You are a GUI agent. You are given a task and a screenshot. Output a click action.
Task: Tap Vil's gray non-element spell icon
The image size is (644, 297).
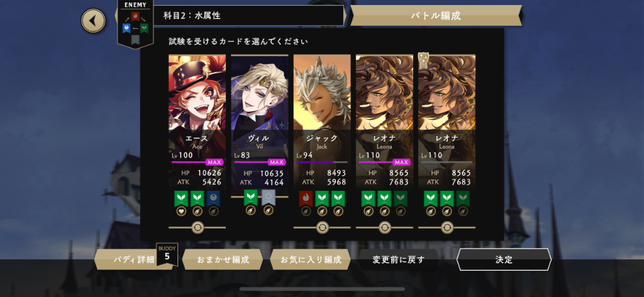(268, 197)
